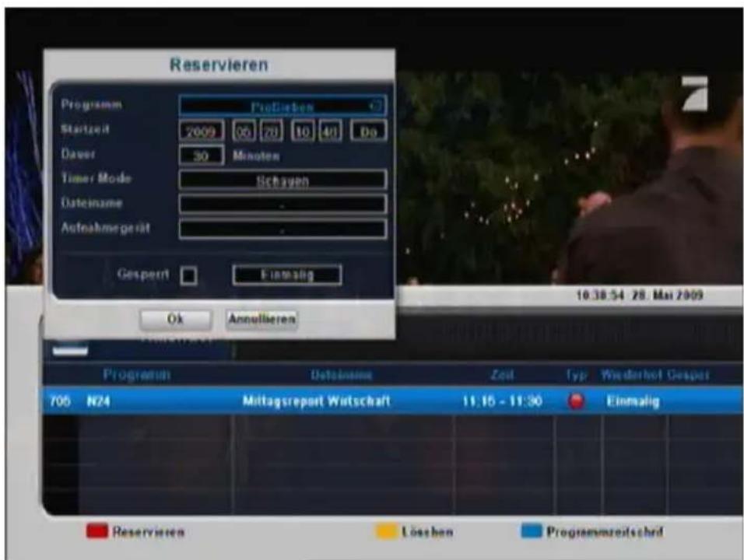Image resolution: width=744 pixels, height=560 pixels.
Task: Select the Aufnahmegerät field
Action: 283,229
